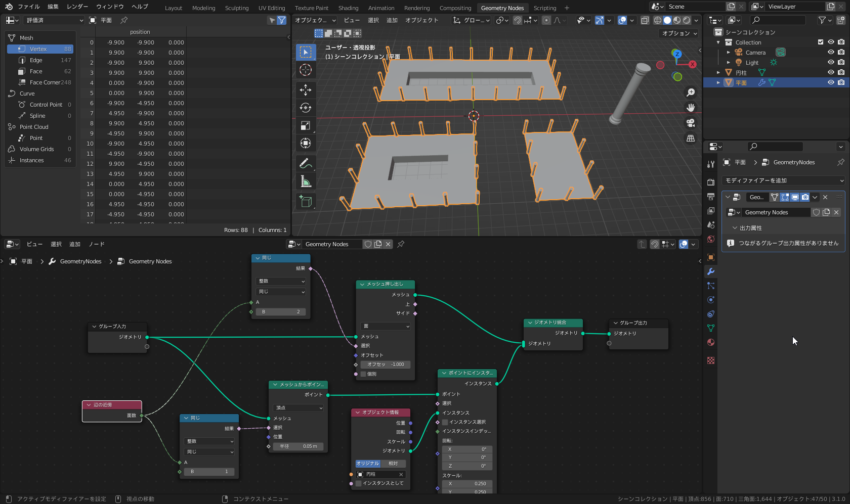Open the Object properties orange square tab
This screenshot has width=850, height=504.
[x=711, y=257]
